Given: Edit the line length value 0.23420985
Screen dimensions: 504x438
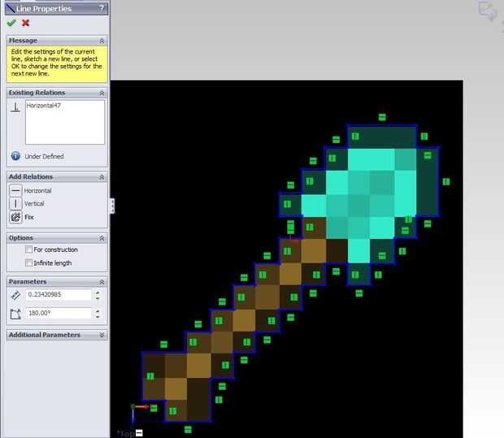Looking at the screenshot, I should coord(59,295).
